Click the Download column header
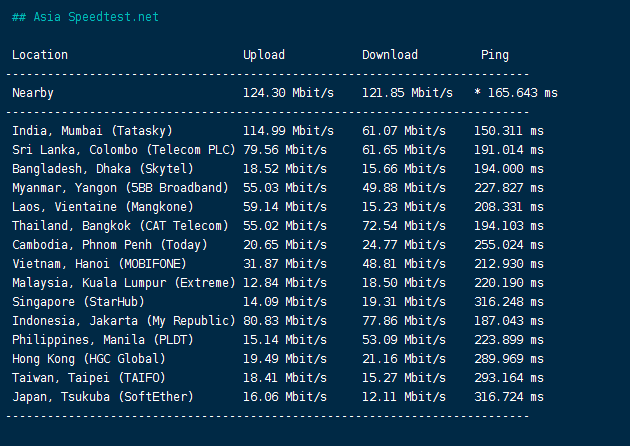Screen dimensions: 630x446 click(x=390, y=55)
